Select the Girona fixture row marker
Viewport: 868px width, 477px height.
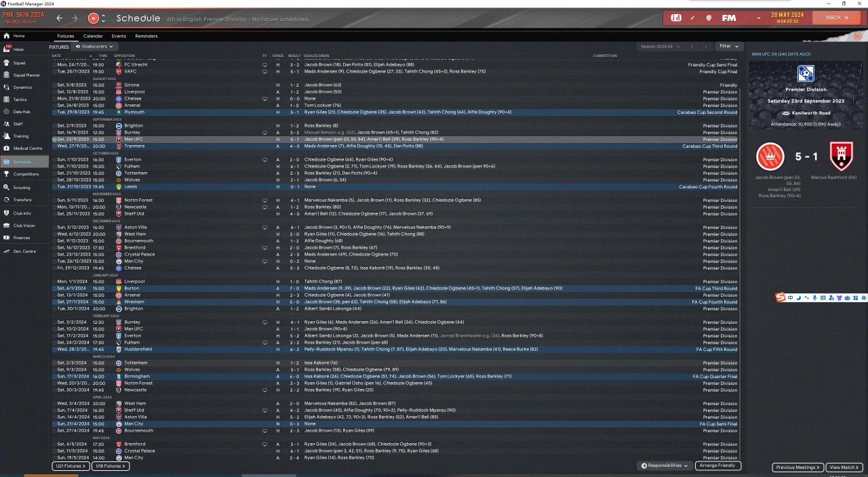pyautogui.click(x=54, y=85)
